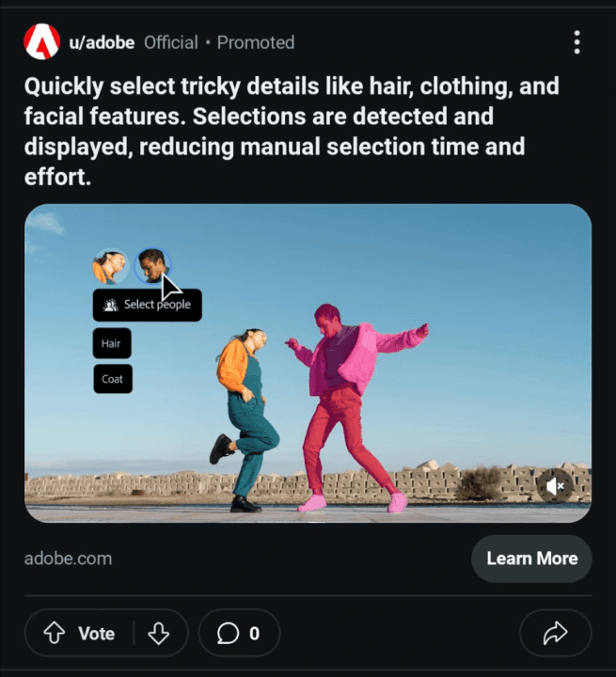
Task: Click the Select people button
Action: click(147, 305)
